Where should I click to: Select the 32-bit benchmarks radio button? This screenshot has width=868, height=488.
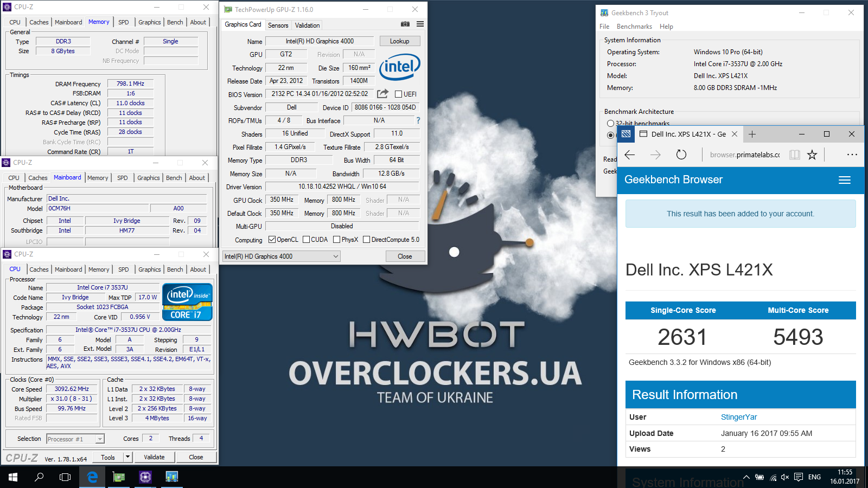[610, 124]
